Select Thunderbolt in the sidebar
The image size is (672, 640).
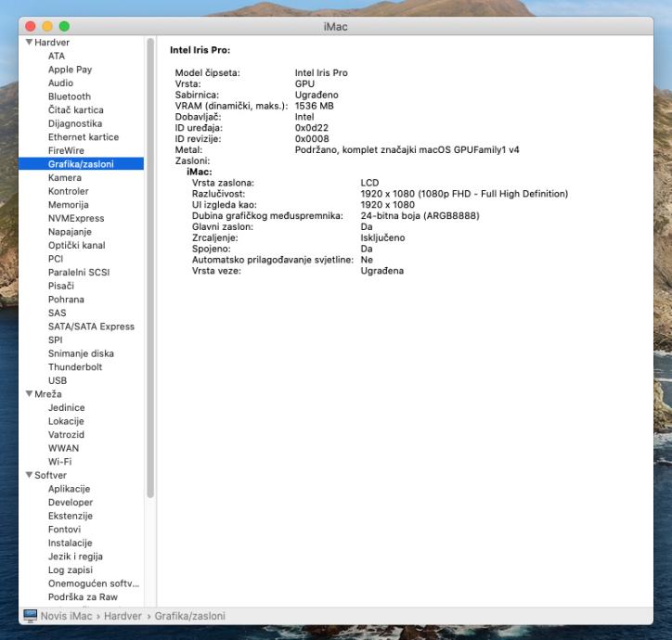[75, 366]
